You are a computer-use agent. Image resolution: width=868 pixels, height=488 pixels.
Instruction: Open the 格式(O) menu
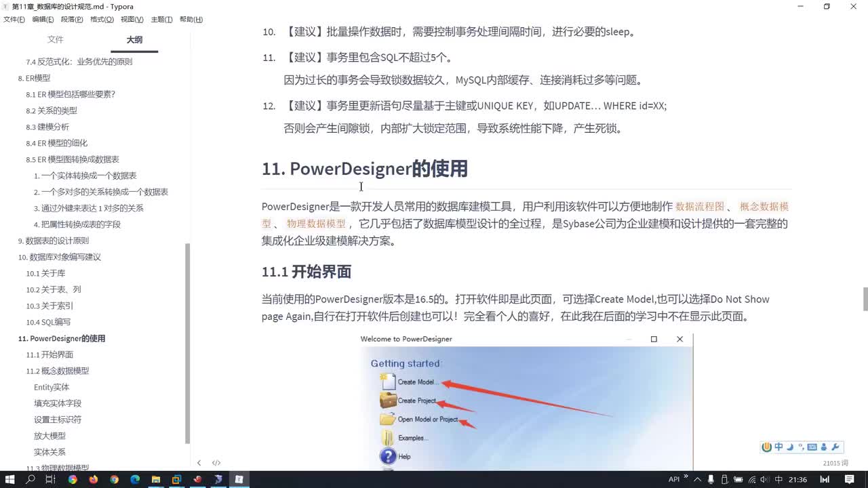[102, 20]
